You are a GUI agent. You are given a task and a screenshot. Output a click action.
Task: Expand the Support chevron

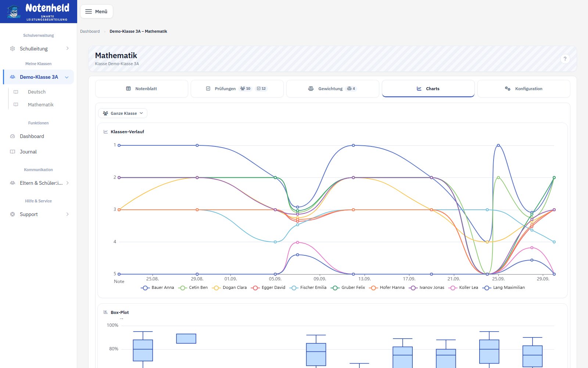tap(67, 214)
